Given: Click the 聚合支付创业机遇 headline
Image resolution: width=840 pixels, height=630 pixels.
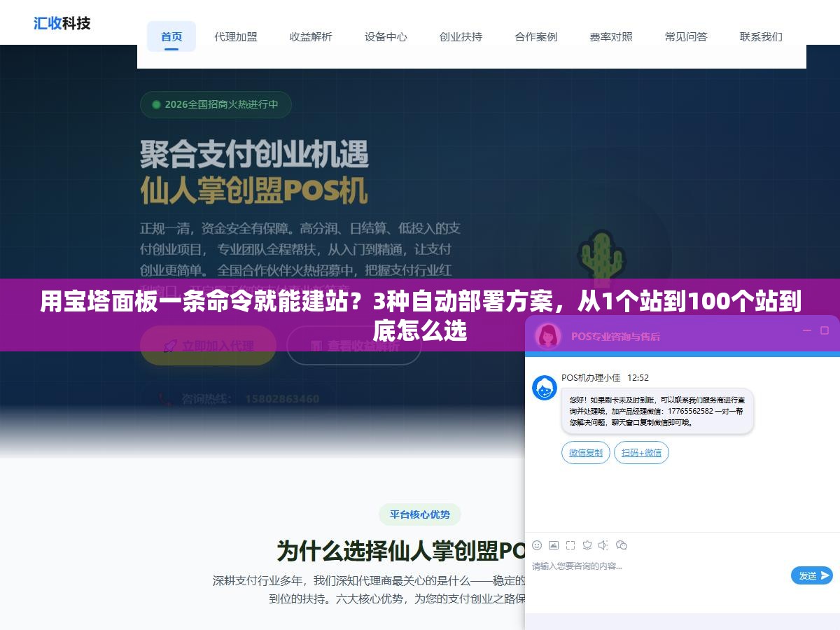Looking at the screenshot, I should point(255,153).
